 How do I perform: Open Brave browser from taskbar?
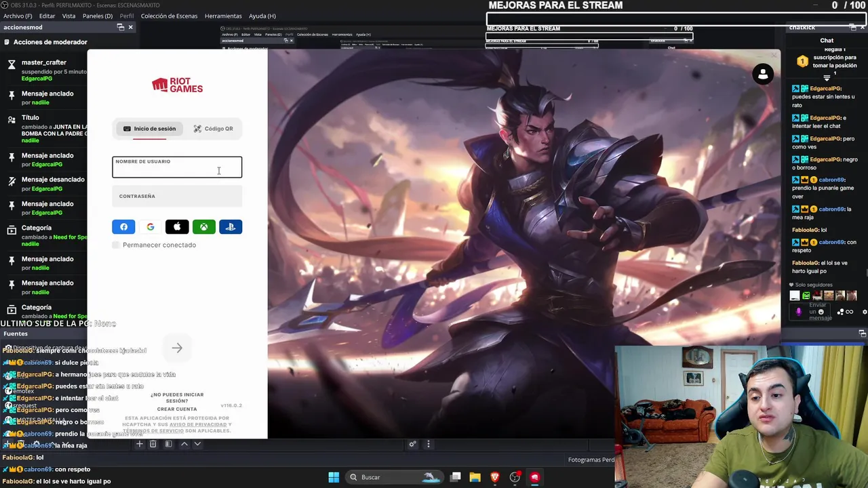(x=495, y=477)
